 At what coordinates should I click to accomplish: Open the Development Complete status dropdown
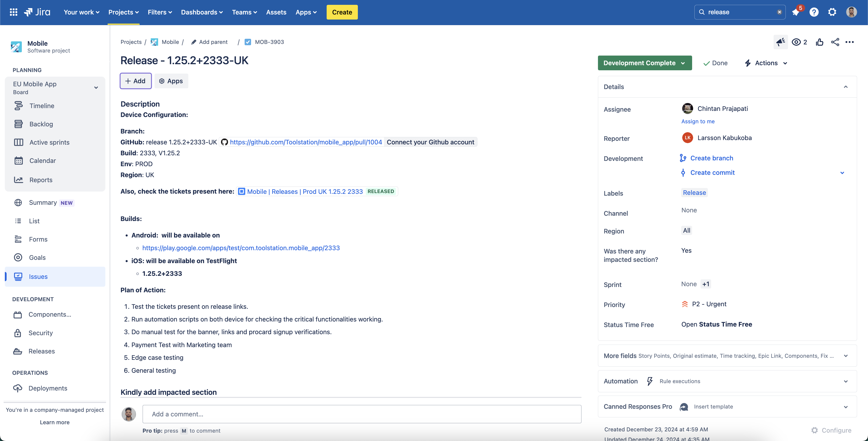pyautogui.click(x=645, y=63)
